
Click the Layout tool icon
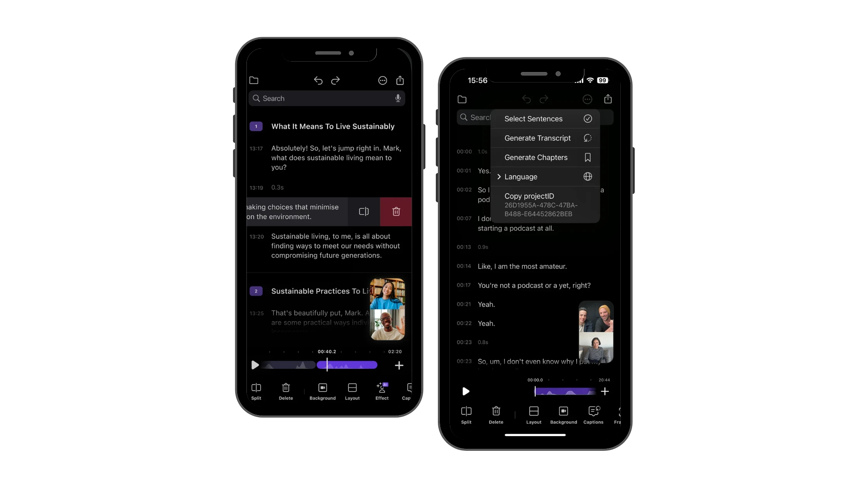click(353, 388)
